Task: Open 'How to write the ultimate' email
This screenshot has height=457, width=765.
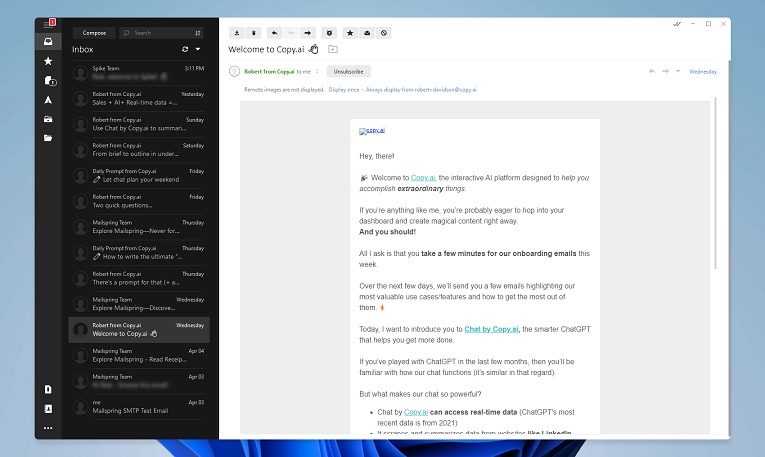Action: click(139, 253)
